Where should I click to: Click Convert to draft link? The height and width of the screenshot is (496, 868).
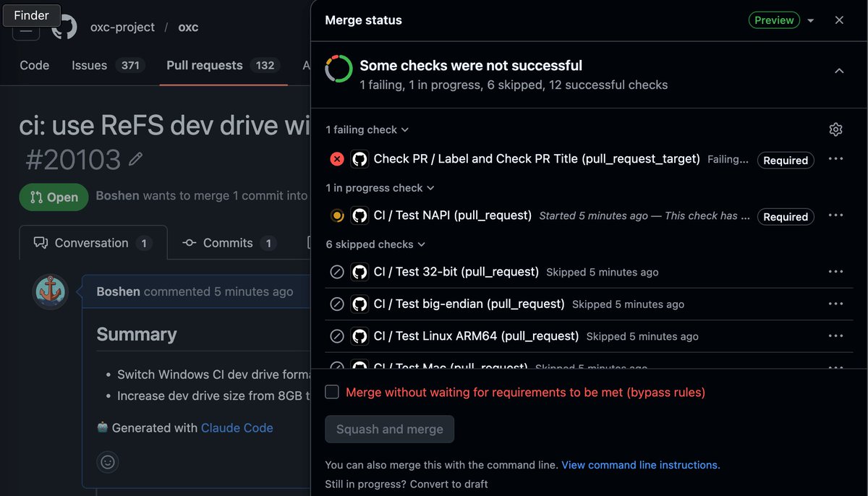tap(449, 484)
